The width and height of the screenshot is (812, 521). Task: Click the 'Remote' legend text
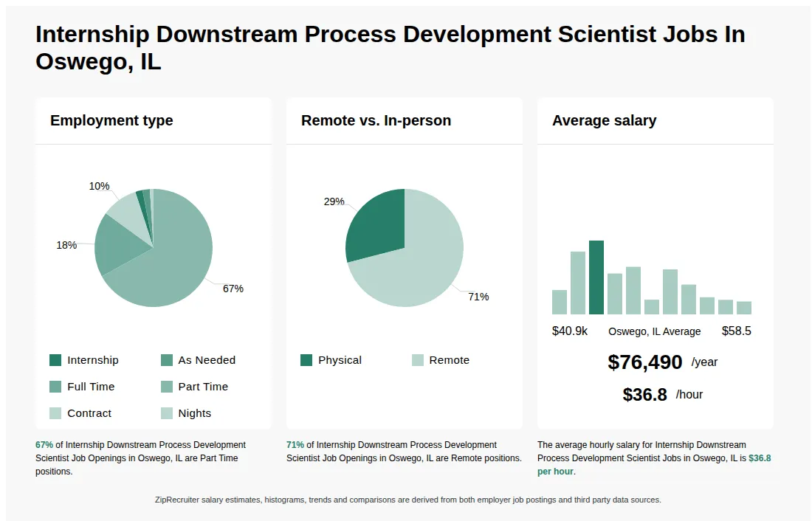point(449,360)
